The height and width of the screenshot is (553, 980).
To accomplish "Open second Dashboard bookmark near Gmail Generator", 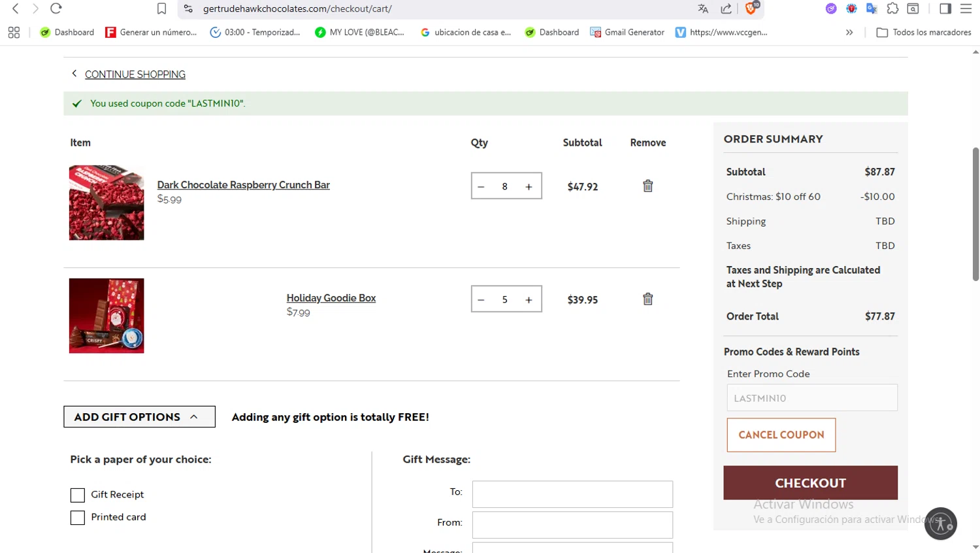I will 552,32.
